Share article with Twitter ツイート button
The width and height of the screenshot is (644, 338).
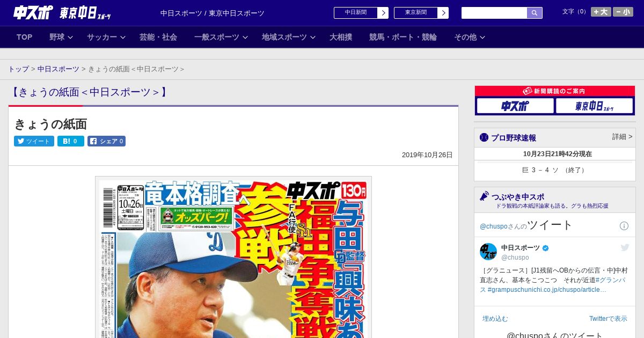pyautogui.click(x=34, y=141)
